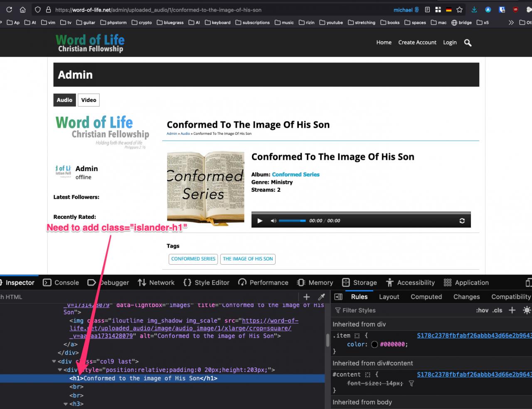Screen dimensions: 532x409
Task: Create a new node with the plus icon
Action: point(307,297)
